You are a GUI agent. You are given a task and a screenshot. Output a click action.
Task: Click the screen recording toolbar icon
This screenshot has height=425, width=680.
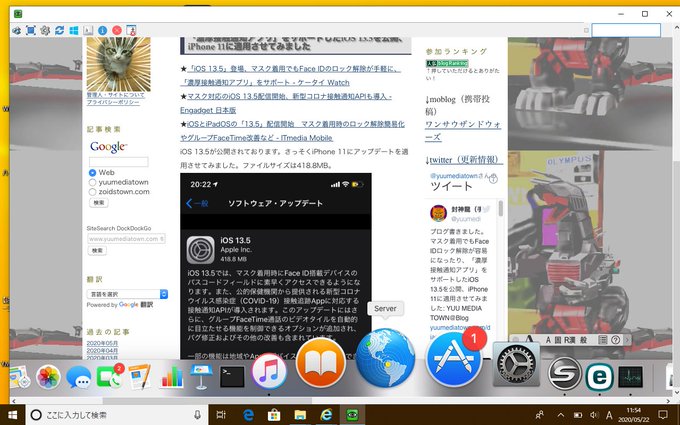point(131,30)
